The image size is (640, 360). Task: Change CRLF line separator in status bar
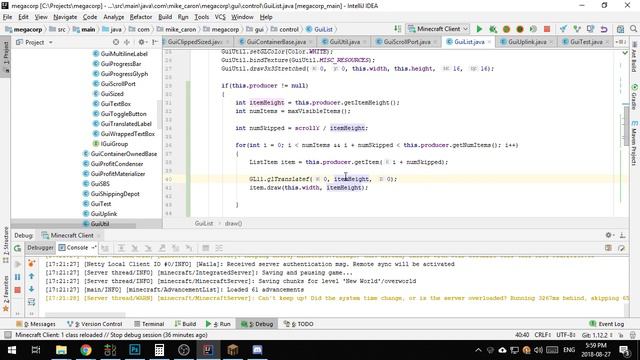click(543, 335)
